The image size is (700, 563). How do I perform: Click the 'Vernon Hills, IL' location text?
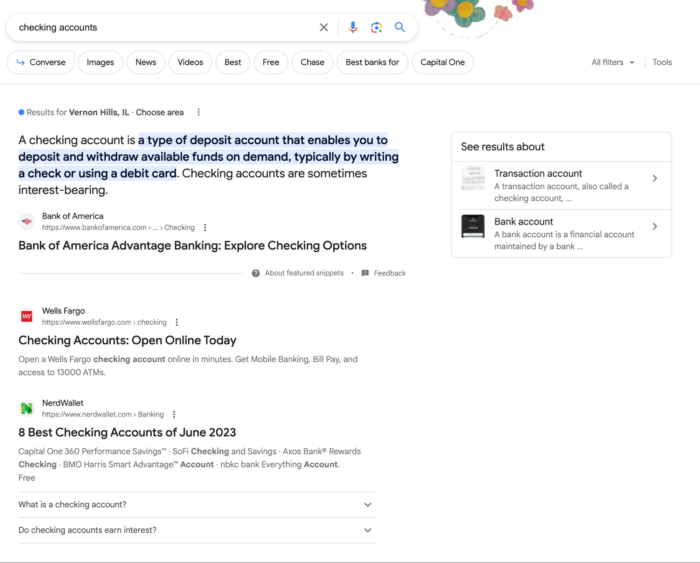coord(99,113)
